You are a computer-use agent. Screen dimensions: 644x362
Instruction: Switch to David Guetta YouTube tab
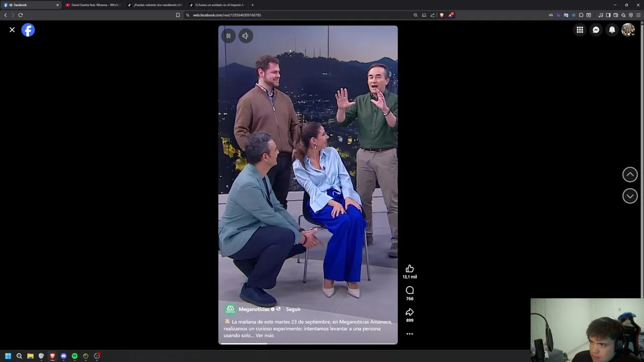click(x=93, y=5)
